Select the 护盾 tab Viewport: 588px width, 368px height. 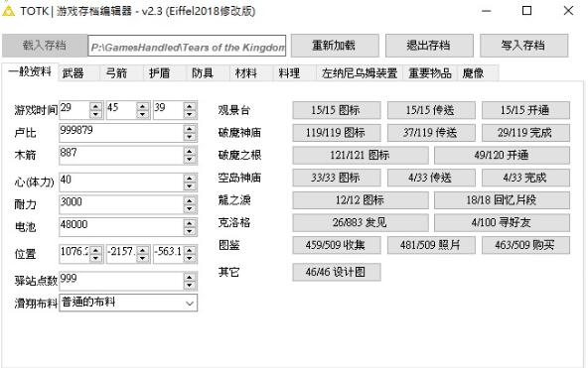(165, 73)
